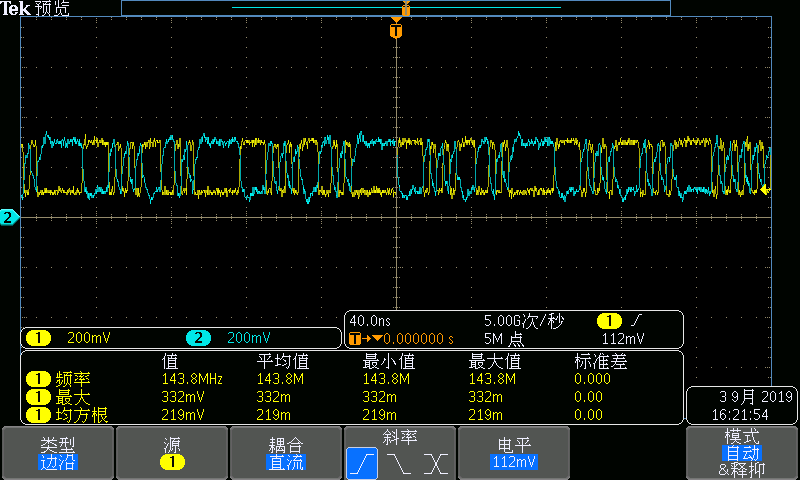This screenshot has width=800, height=480.
Task: Click the 最大值 column header
Action: tap(494, 361)
